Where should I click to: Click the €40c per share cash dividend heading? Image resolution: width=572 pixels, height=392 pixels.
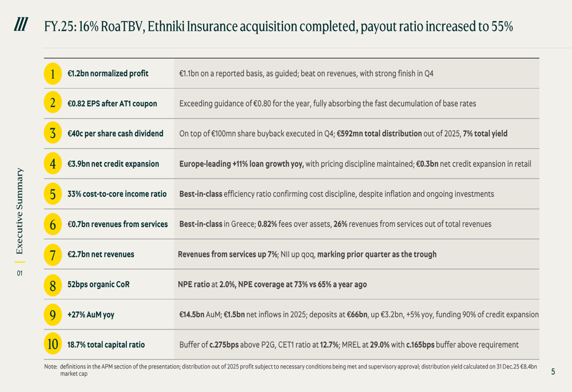tap(115, 133)
